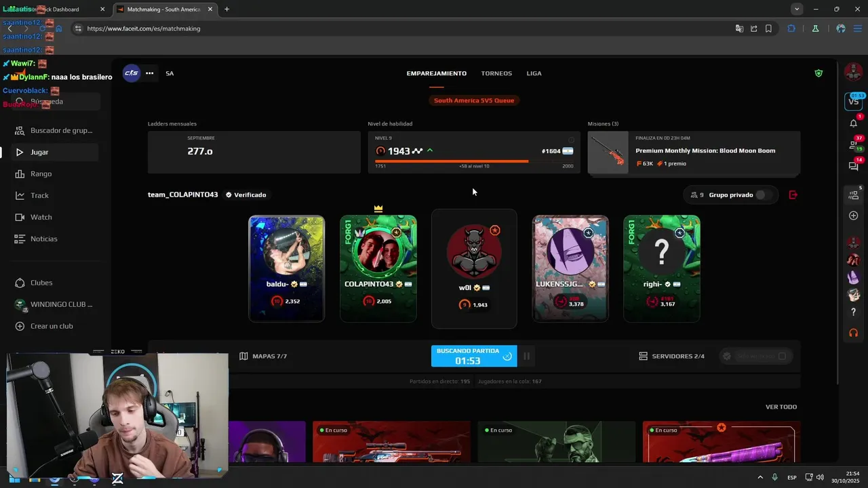Click the Clubes icon in sidebar
The image size is (868, 488).
coord(20,283)
